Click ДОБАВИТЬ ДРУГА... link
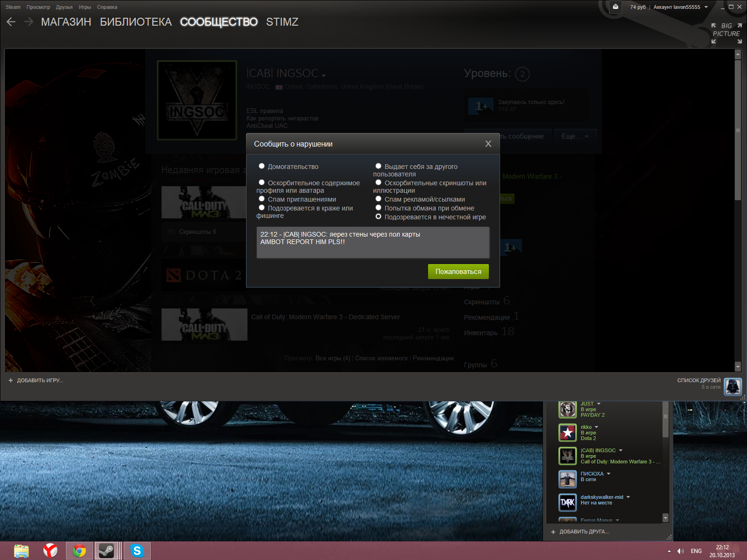 [x=585, y=532]
